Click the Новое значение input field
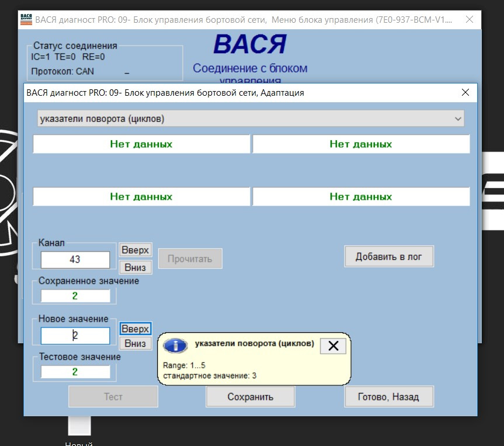The width and height of the screenshot is (504, 446). 75,336
